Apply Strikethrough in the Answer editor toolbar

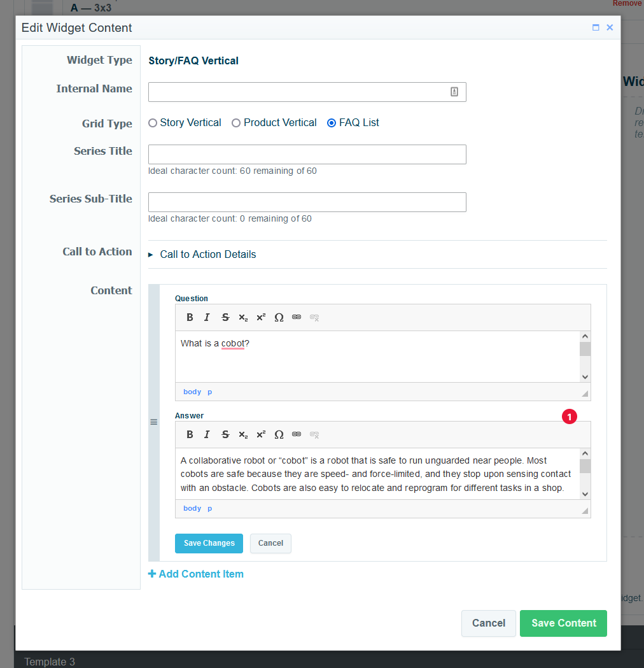(x=225, y=434)
